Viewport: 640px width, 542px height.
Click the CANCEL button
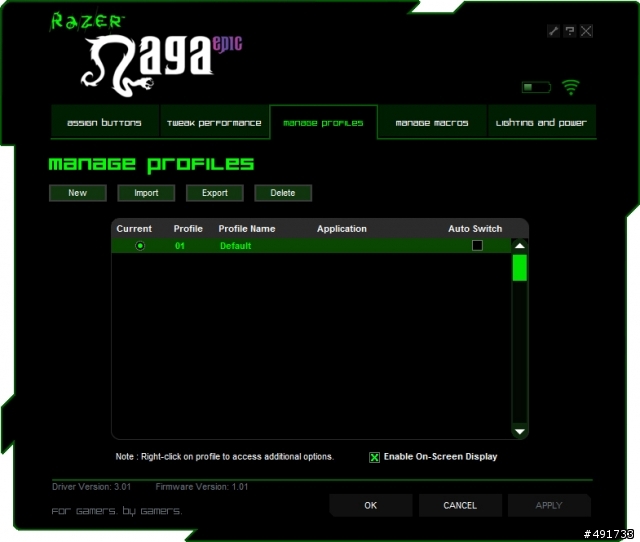click(x=460, y=505)
